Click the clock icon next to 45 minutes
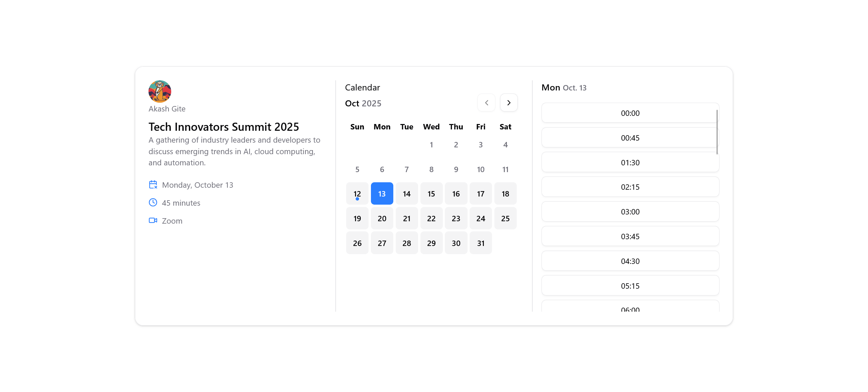Image resolution: width=868 pixels, height=392 pixels. point(153,203)
